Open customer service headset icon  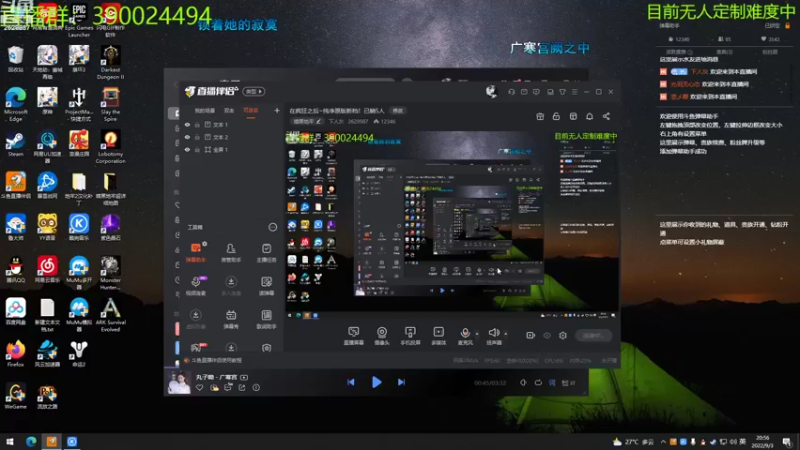[511, 92]
